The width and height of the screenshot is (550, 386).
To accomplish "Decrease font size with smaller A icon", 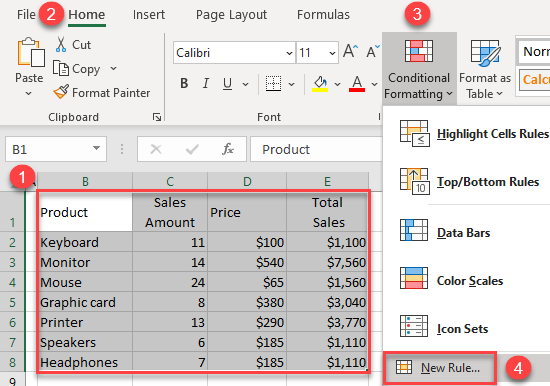I will pyautogui.click(x=373, y=51).
